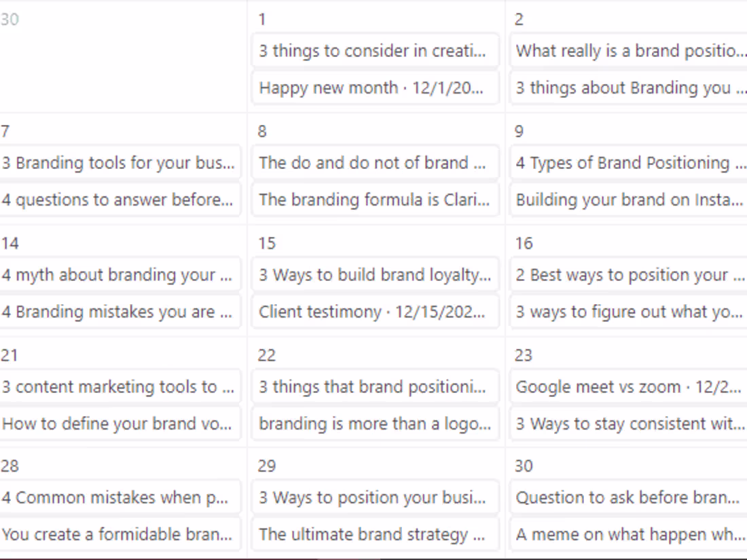
Task: Select 'What really is a brand positio...' entry
Action: pos(629,51)
